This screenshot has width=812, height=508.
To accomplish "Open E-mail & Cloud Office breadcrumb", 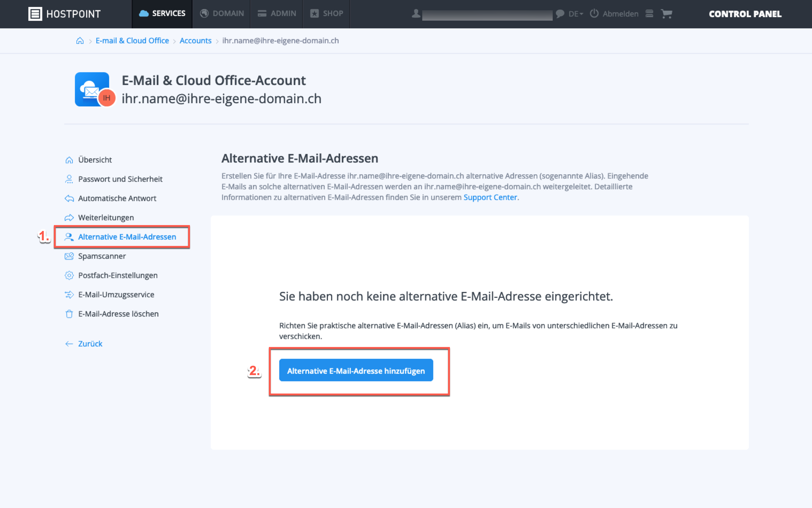I will (x=132, y=41).
